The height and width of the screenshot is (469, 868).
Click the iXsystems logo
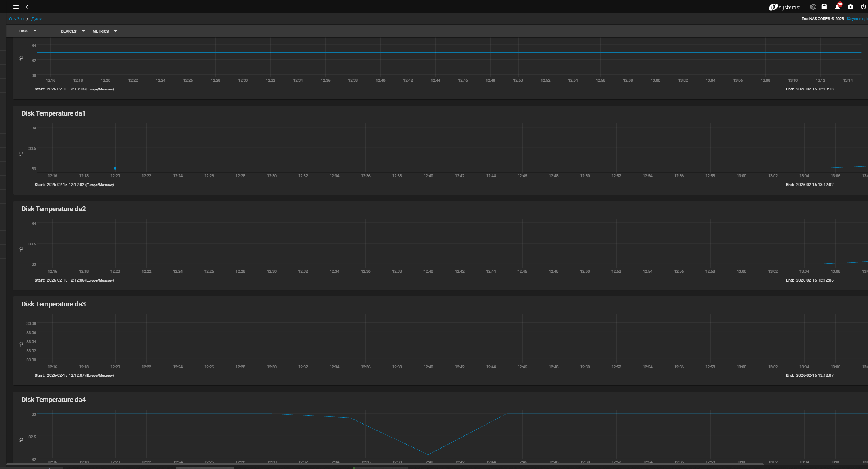(x=784, y=7)
